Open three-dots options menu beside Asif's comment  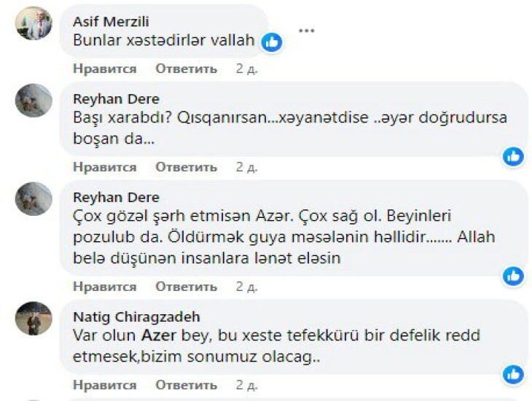point(307,31)
